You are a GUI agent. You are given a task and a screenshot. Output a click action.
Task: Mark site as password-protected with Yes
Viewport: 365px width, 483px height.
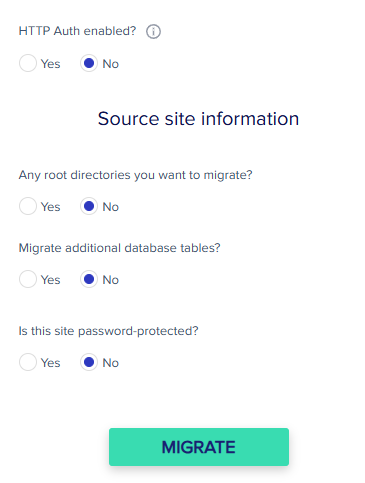point(28,362)
